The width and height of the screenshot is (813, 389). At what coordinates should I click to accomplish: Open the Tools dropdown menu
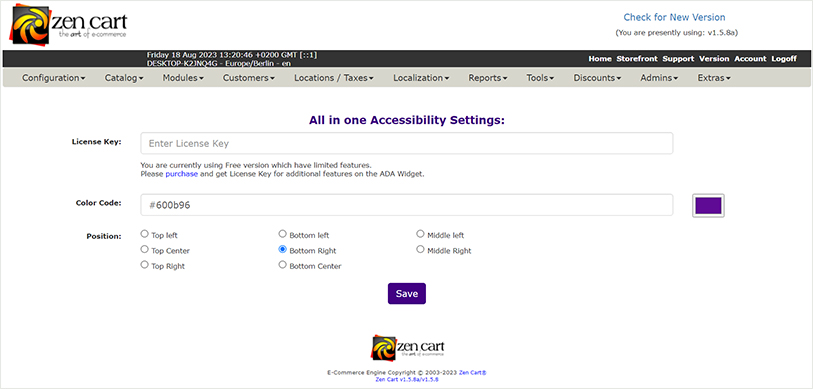pyautogui.click(x=540, y=78)
